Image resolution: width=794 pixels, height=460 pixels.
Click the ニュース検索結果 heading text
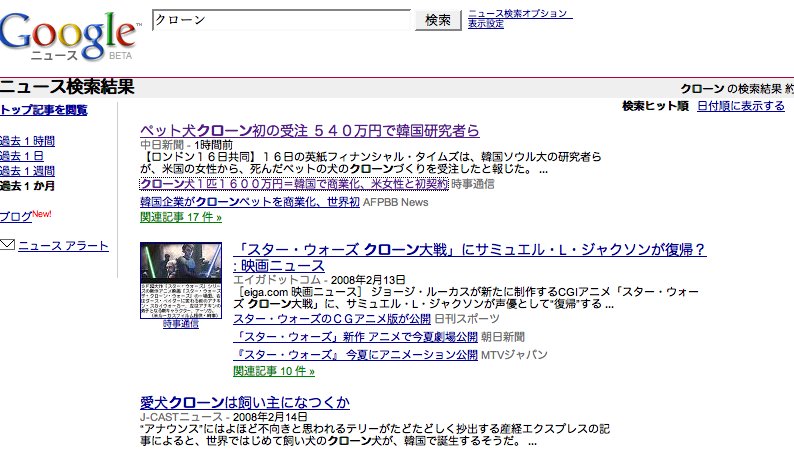[x=67, y=87]
